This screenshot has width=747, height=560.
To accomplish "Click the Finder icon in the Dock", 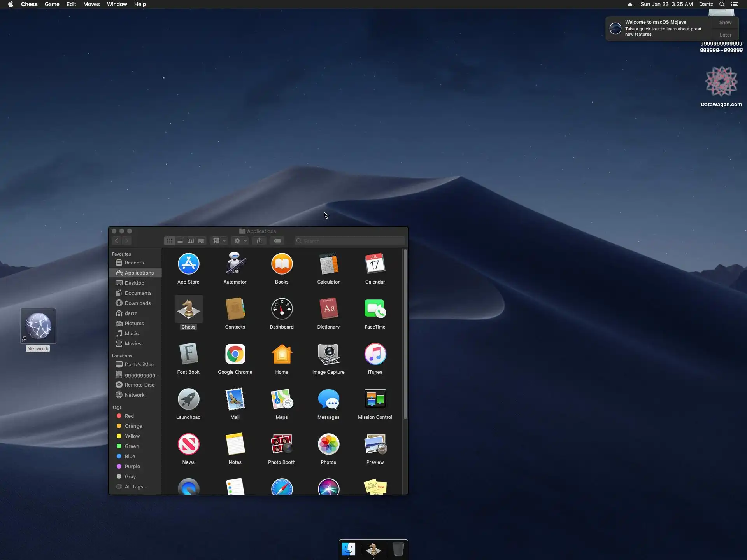I will pos(349,549).
